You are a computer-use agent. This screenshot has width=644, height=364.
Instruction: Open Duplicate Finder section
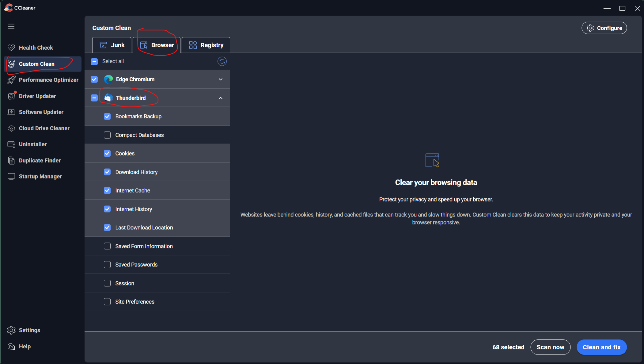(x=43, y=160)
